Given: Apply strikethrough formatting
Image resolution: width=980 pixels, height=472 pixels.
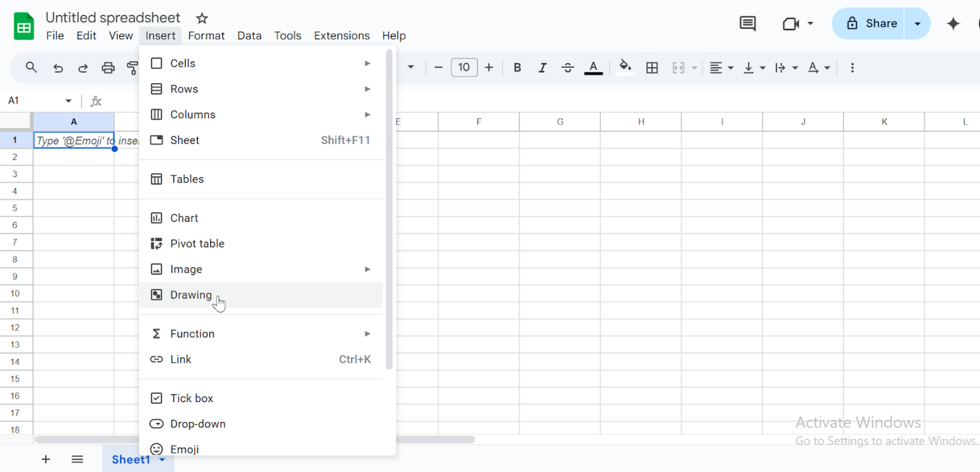Looking at the screenshot, I should point(568,67).
